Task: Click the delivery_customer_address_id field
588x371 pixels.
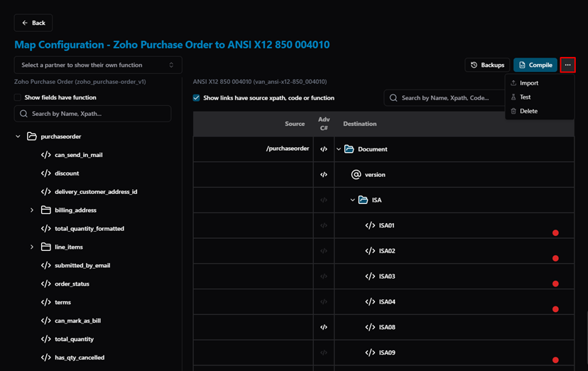Action: coord(96,192)
